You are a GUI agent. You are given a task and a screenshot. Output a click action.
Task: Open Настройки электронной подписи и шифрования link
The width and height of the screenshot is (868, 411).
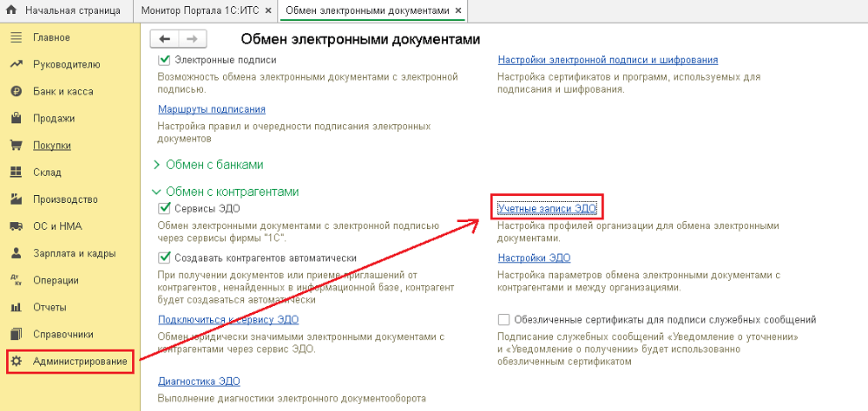[x=608, y=60]
